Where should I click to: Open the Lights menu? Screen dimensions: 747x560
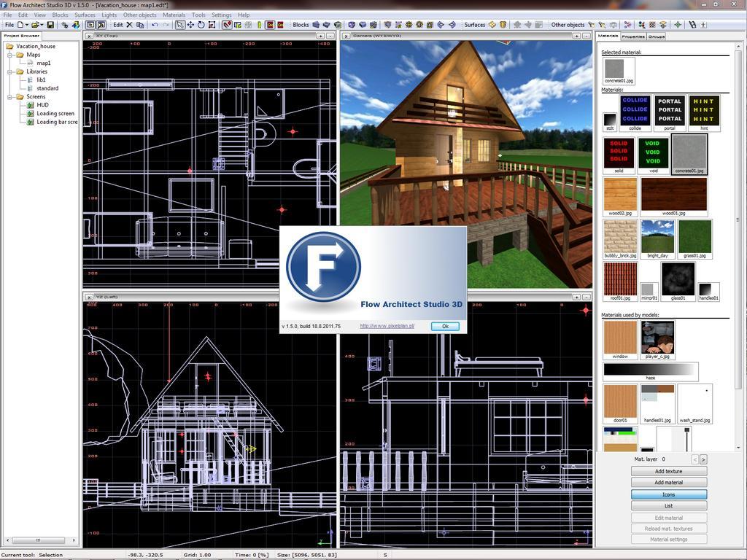pos(109,15)
